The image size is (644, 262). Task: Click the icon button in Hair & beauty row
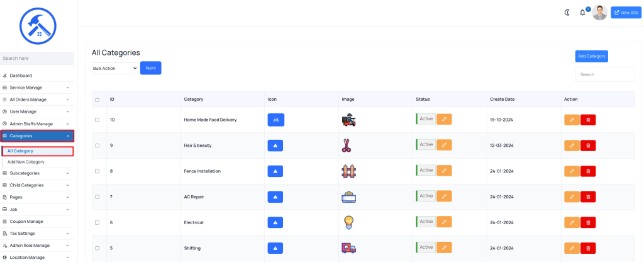[275, 145]
